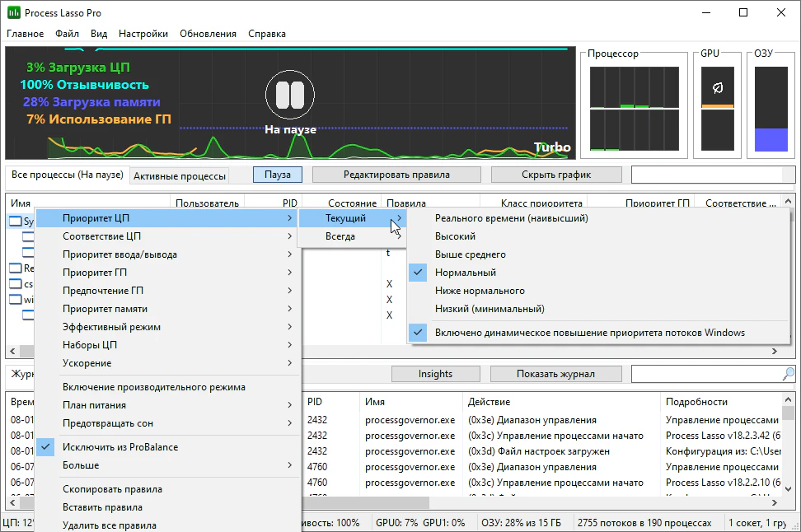Image resolution: width=801 pixels, height=532 pixels.
Task: Click process list scroll-right arrow
Action: (775, 352)
